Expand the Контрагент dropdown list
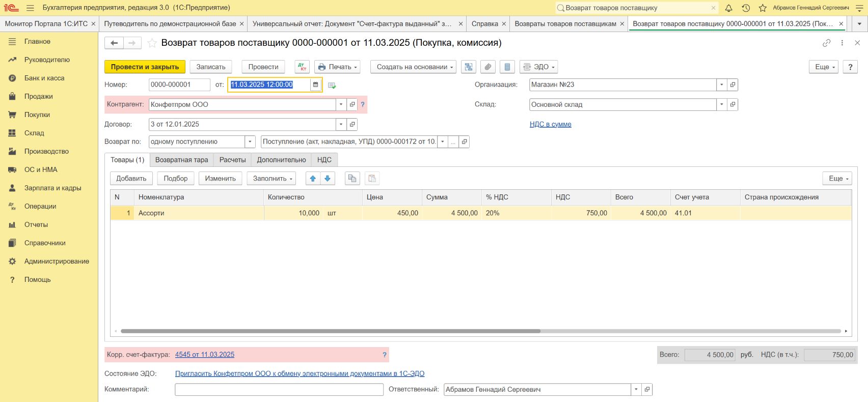Viewport: 868px width, 402px height. click(341, 104)
